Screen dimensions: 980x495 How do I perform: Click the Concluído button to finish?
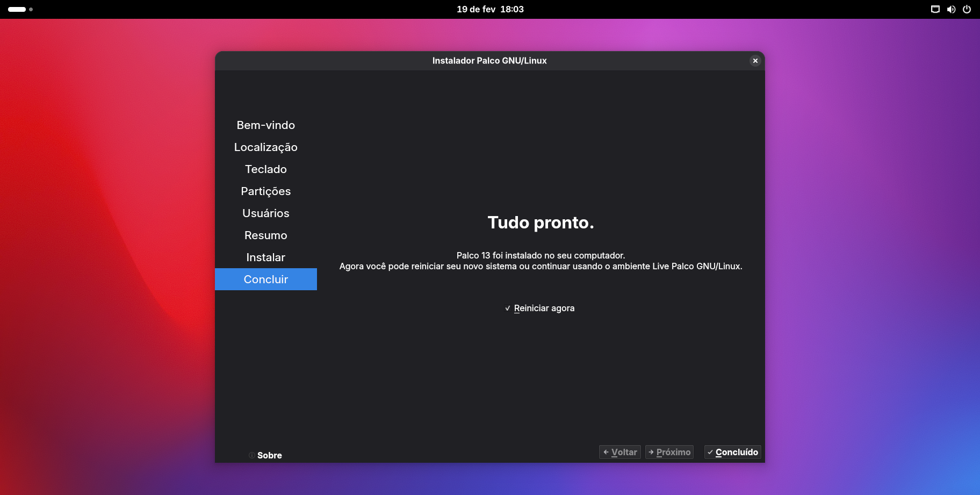coord(732,452)
